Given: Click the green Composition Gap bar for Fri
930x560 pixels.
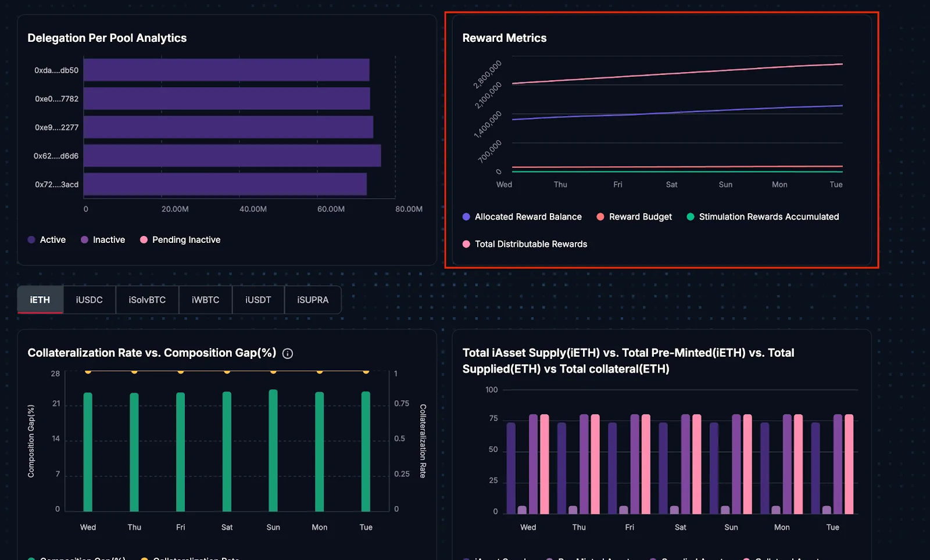Looking at the screenshot, I should pos(181,452).
